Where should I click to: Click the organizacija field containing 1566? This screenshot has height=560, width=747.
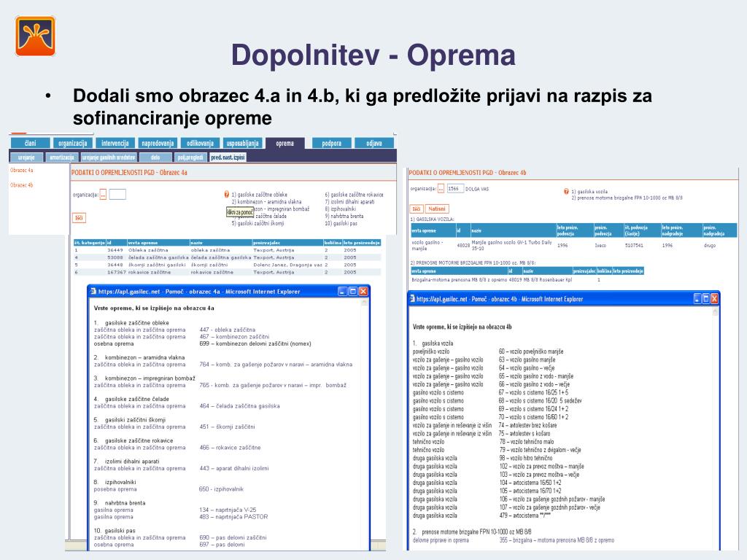455,189
